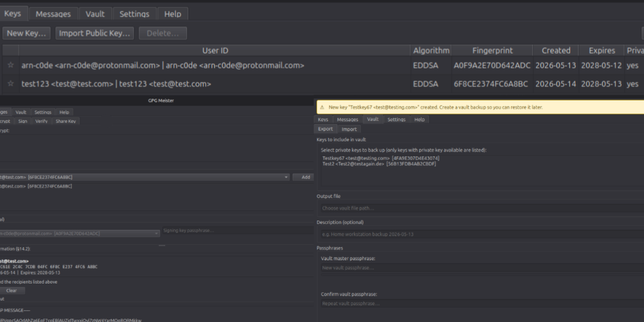Switch to the Sign sub-tab
Screen dimensions: 644x322
(x=23, y=121)
